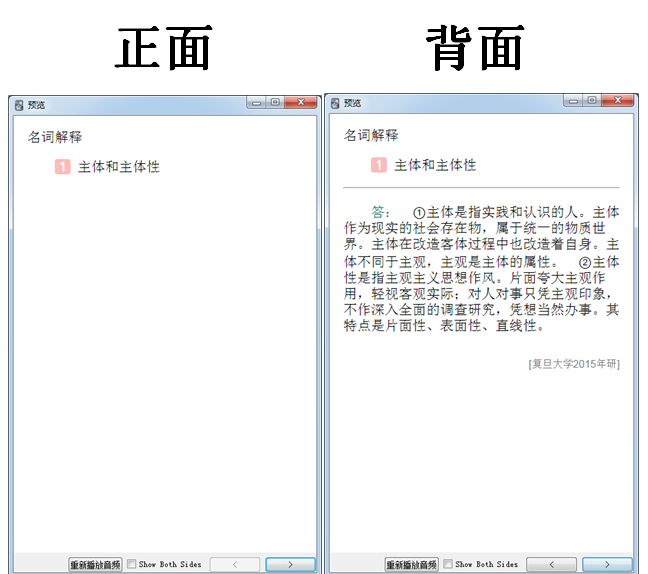Click the preview app icon in left title bar

pos(19,105)
